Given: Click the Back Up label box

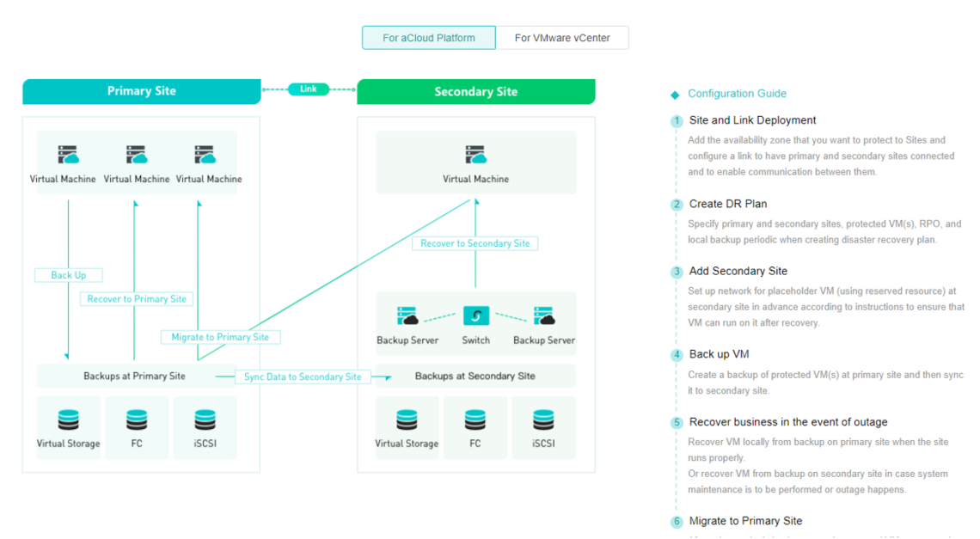Looking at the screenshot, I should coord(68,275).
